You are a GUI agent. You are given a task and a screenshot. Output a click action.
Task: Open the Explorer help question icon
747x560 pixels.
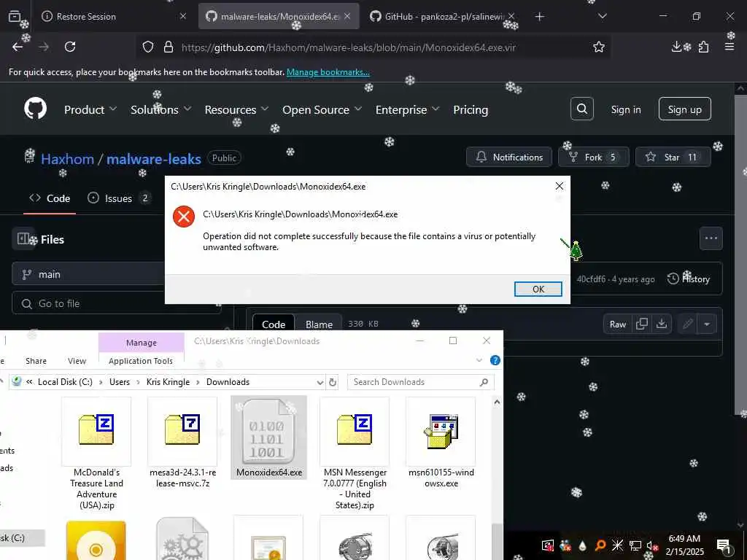pos(495,360)
